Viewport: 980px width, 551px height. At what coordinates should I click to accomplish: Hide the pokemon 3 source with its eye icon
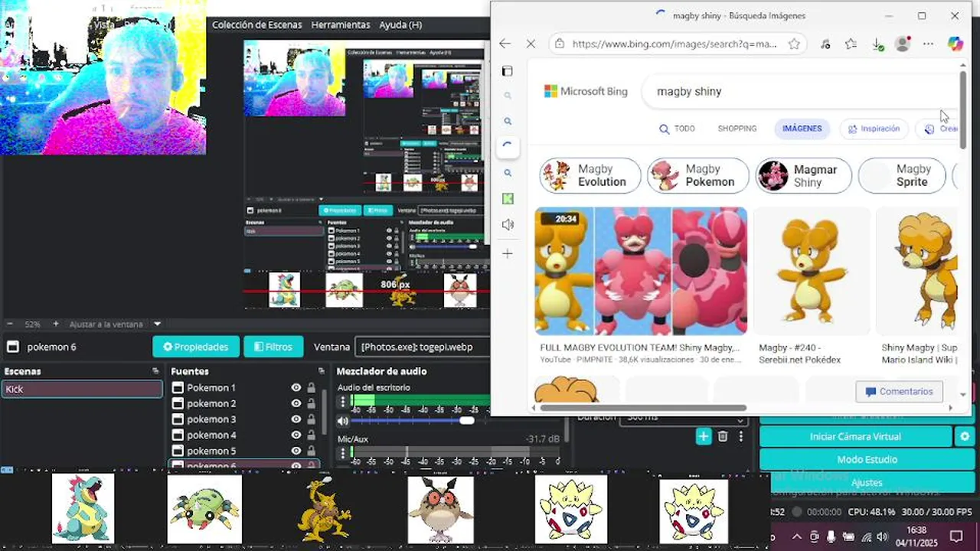tap(296, 419)
